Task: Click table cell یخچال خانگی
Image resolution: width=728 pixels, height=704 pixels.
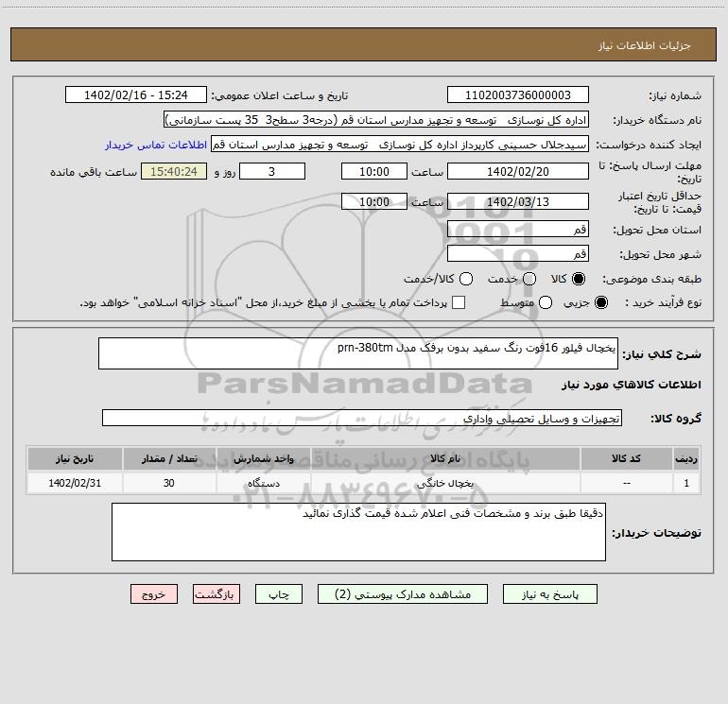Action: pos(445,483)
